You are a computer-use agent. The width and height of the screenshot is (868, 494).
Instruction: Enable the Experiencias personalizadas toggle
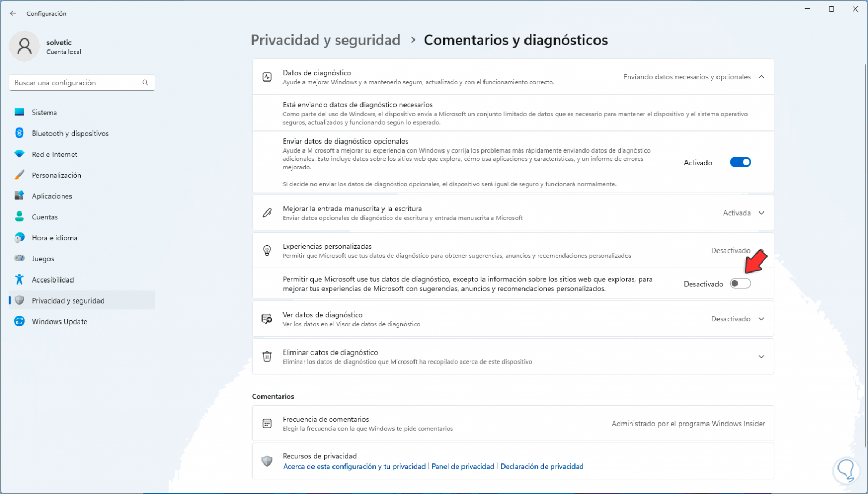coord(740,284)
